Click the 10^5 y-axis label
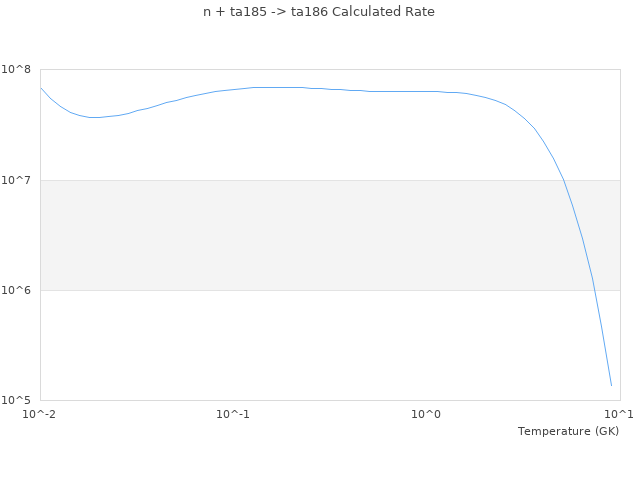 tap(20, 400)
